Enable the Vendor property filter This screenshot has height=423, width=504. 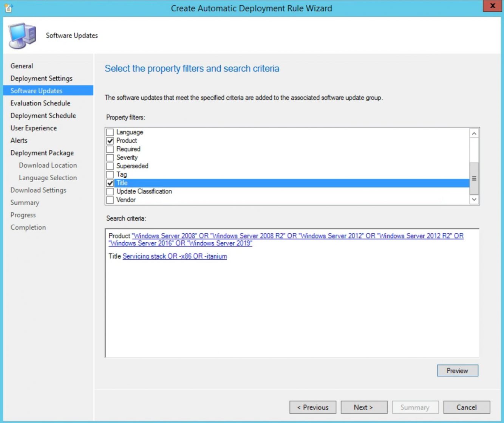click(110, 200)
